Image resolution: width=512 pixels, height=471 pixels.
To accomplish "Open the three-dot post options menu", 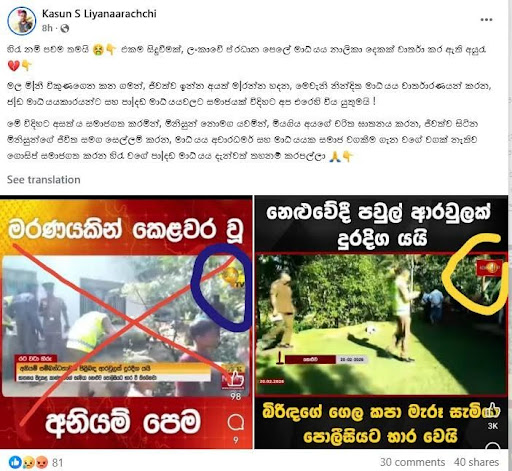I will (x=486, y=20).
